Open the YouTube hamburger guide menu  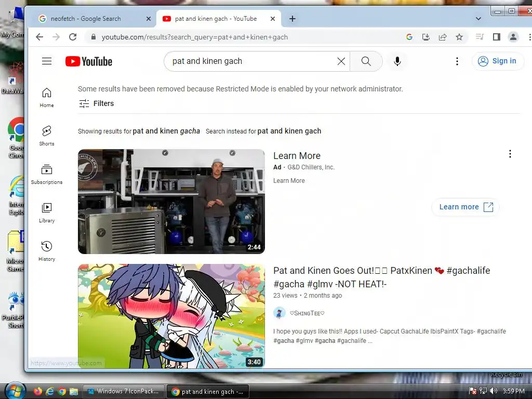coord(47,61)
